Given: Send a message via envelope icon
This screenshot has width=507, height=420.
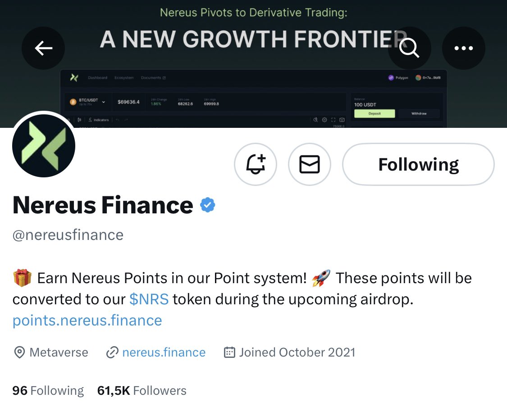Looking at the screenshot, I should (310, 164).
